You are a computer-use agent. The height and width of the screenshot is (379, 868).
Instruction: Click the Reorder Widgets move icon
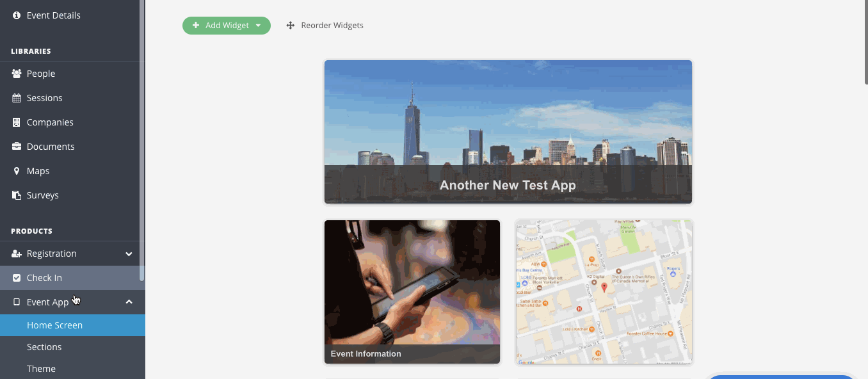[x=290, y=26]
